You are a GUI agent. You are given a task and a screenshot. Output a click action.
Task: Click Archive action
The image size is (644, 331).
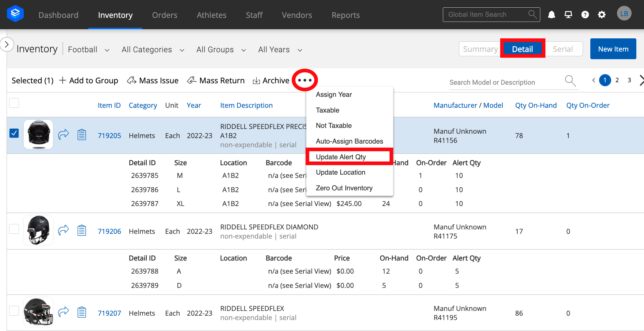tap(271, 80)
